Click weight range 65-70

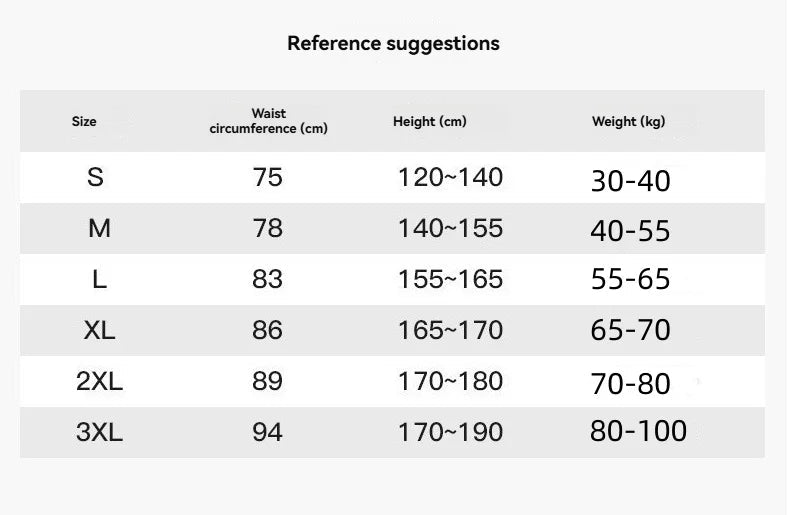click(x=630, y=331)
